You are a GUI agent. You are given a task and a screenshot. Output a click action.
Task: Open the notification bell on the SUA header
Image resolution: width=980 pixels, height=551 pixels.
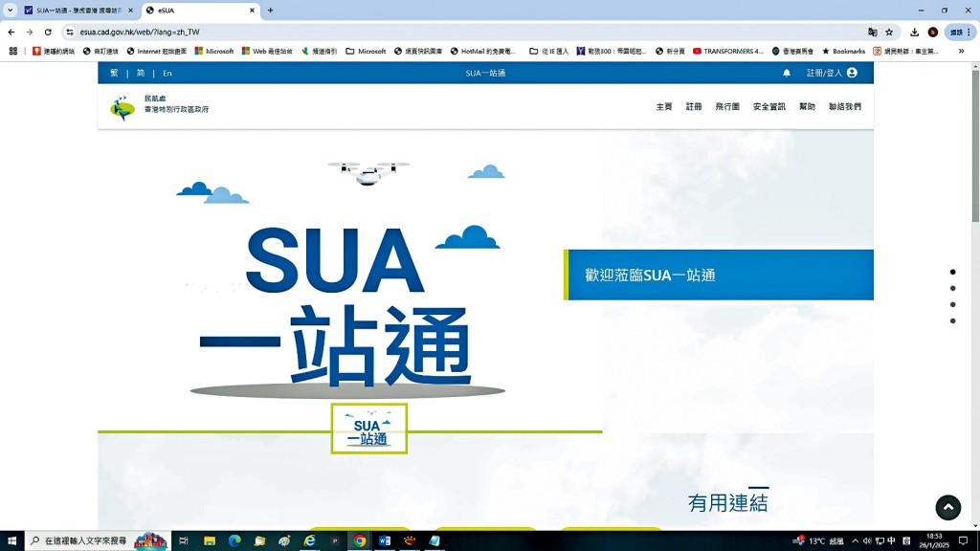point(787,73)
